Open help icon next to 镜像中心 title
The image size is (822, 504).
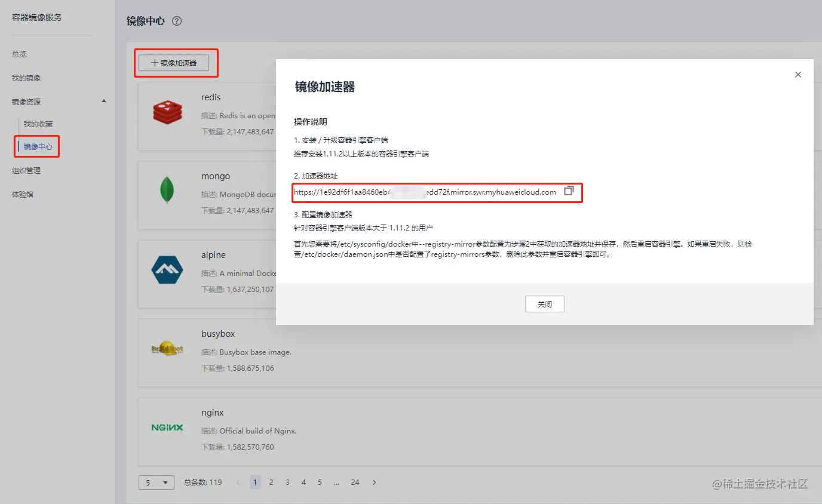(177, 21)
